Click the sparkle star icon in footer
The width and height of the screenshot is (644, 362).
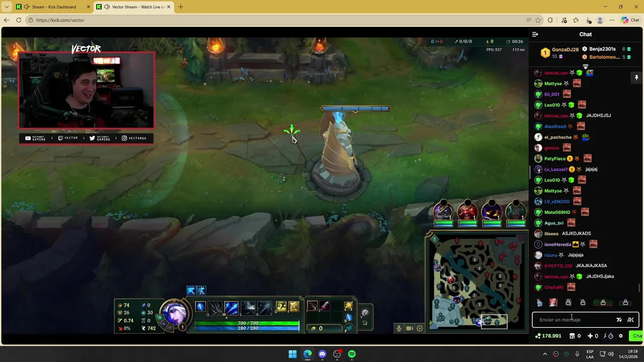590,336
